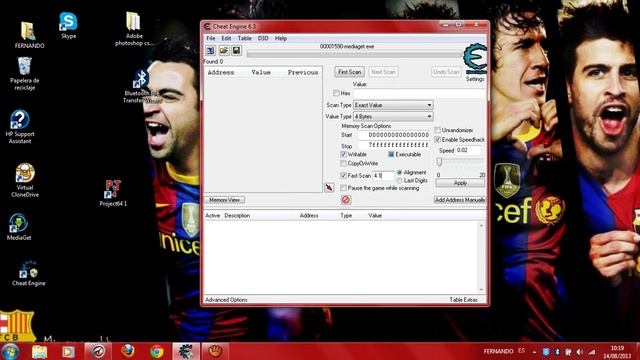The width and height of the screenshot is (640, 360).
Task: Click the Fast Scan alignment field
Action: (x=383, y=176)
